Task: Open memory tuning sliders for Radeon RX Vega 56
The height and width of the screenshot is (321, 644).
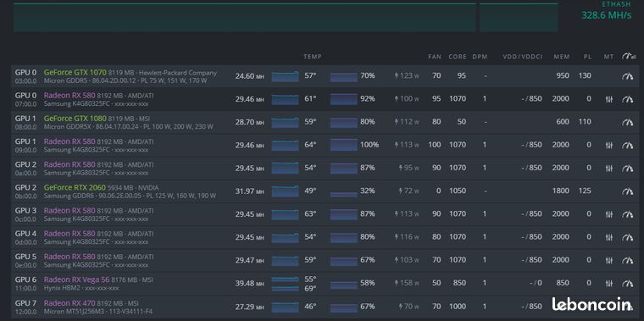Action: point(609,283)
